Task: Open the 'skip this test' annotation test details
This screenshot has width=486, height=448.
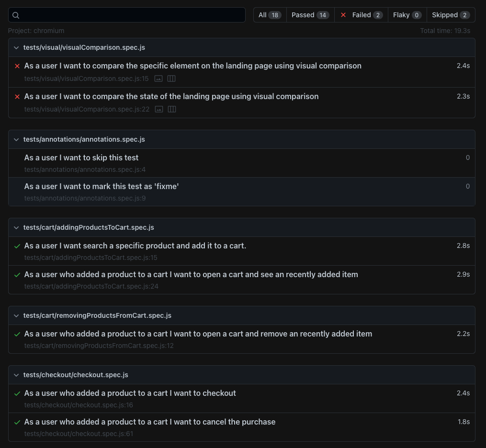Action: click(81, 157)
